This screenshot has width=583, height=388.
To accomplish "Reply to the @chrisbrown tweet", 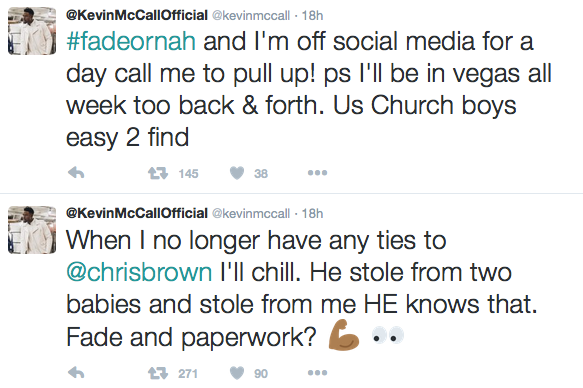I will pyautogui.click(x=76, y=372).
